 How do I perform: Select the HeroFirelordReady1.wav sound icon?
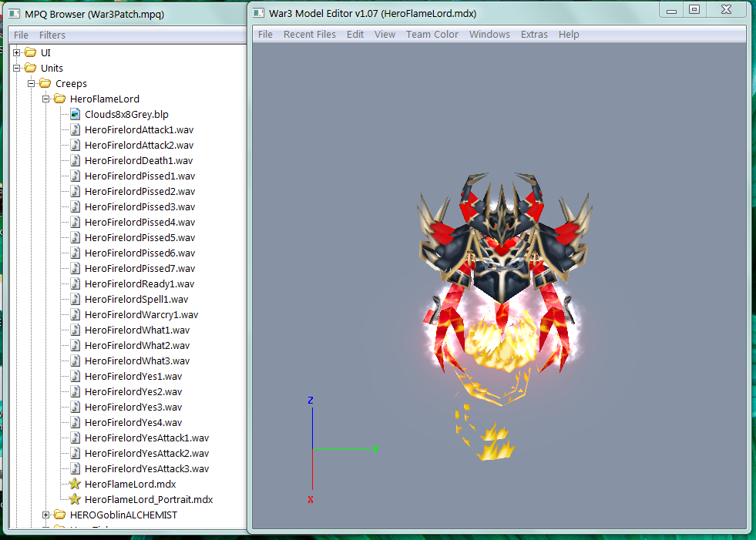(76, 284)
